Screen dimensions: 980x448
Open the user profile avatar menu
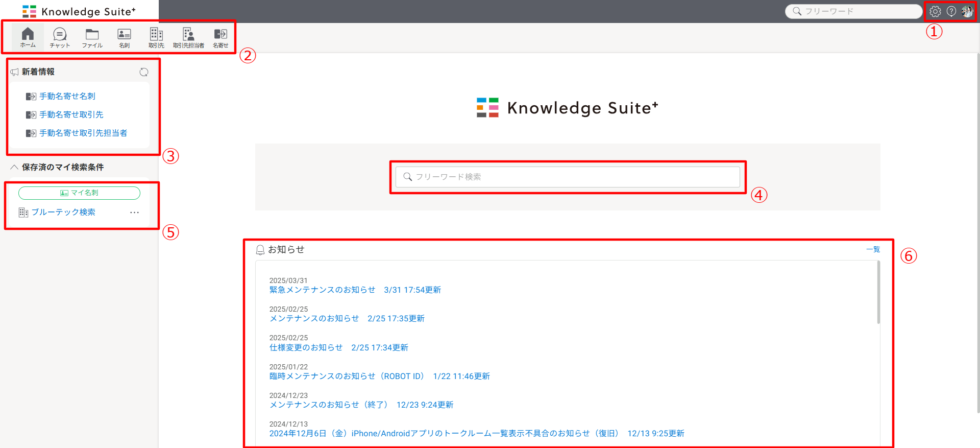tap(967, 11)
